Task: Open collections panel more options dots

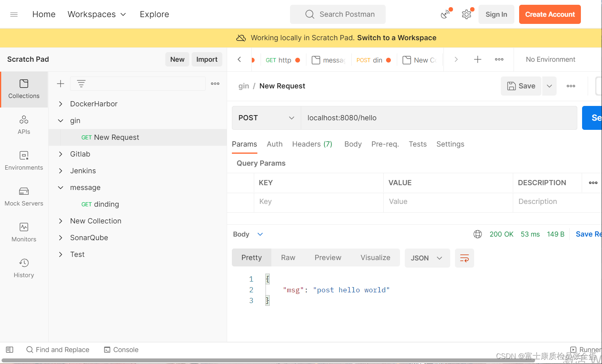Action: tap(215, 84)
